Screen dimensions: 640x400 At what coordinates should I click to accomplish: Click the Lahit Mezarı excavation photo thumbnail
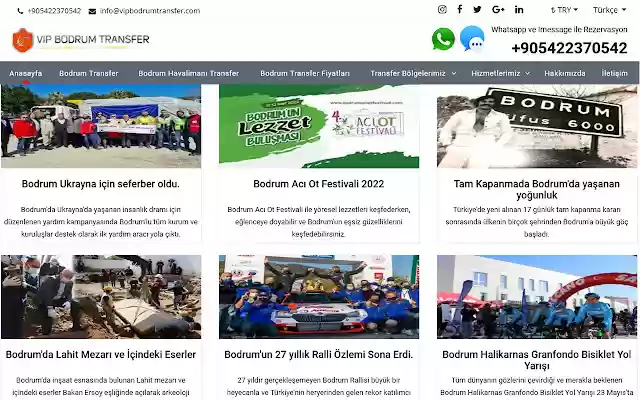click(101, 297)
